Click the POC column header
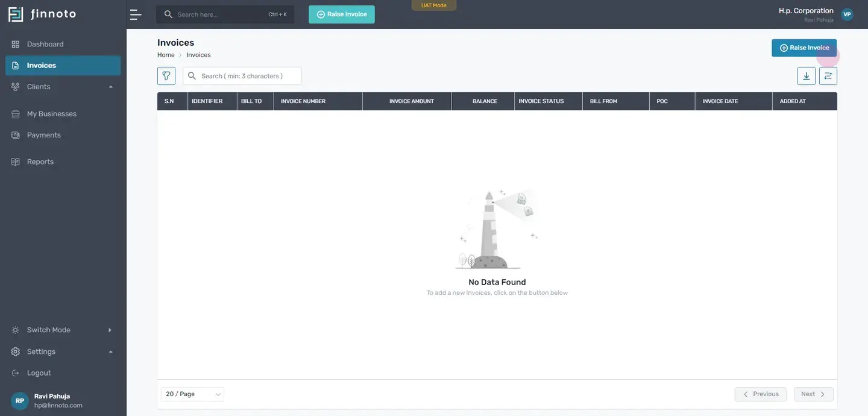The height and width of the screenshot is (416, 868). pos(672,101)
